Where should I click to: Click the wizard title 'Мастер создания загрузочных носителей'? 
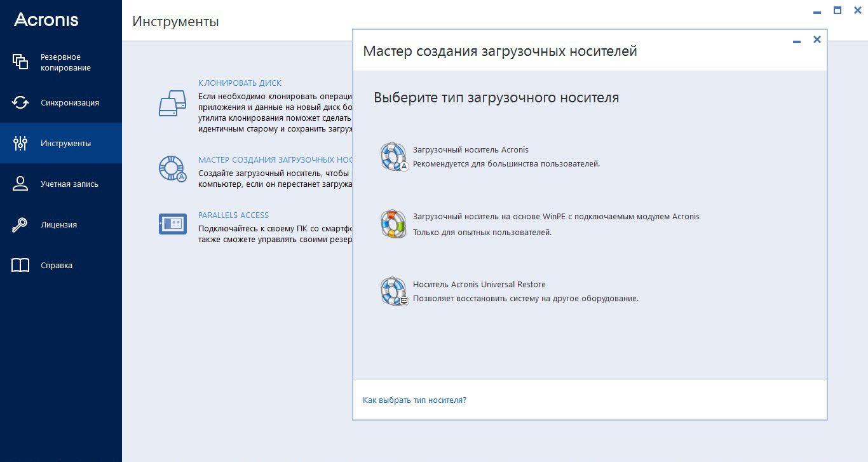[500, 51]
